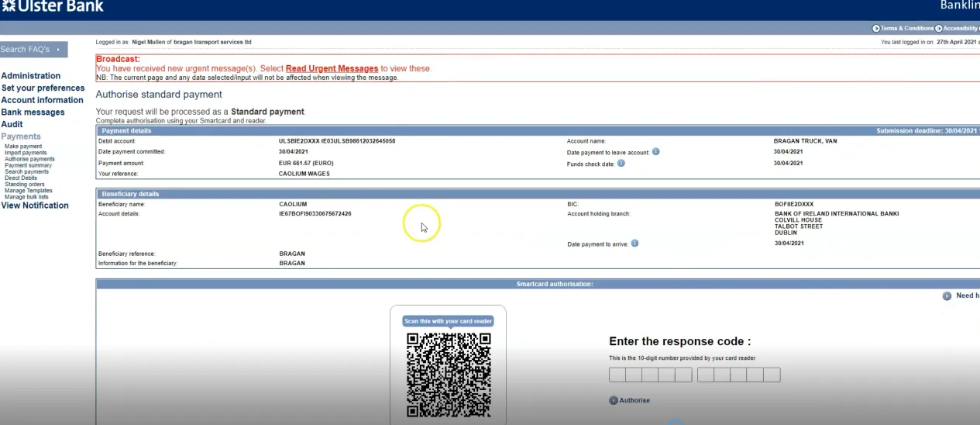Click the first response code digit box
The width and height of the screenshot is (980, 425).
coord(617,375)
